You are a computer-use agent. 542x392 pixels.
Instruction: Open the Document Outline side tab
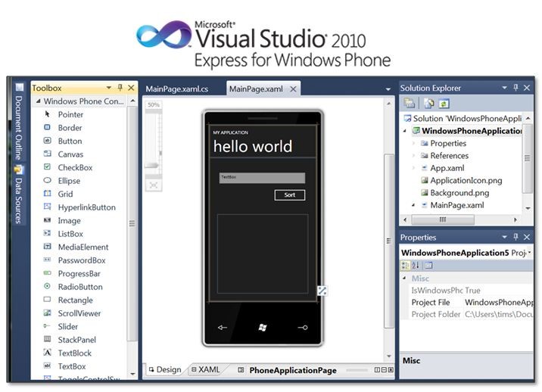point(19,125)
